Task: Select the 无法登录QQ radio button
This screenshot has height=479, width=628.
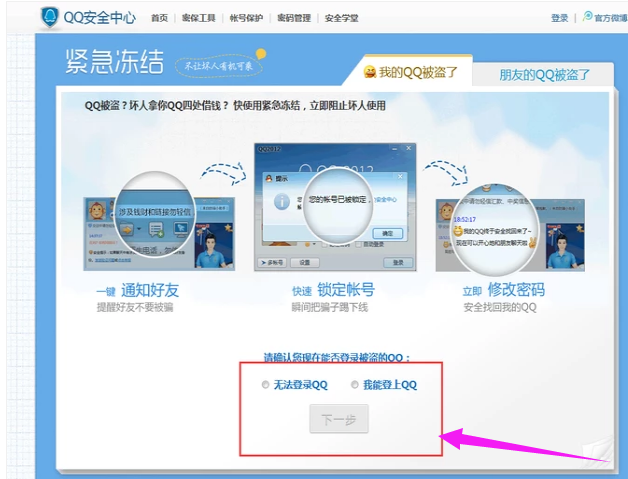Action: tap(265, 385)
